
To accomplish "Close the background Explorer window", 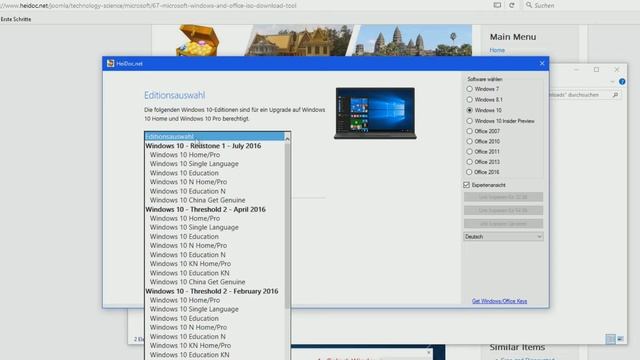I will point(617,70).
